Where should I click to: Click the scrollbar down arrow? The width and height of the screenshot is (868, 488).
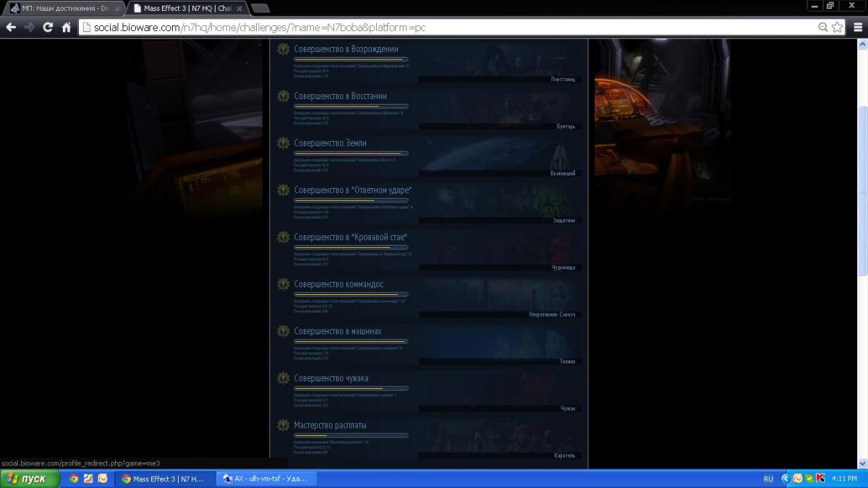(x=861, y=463)
